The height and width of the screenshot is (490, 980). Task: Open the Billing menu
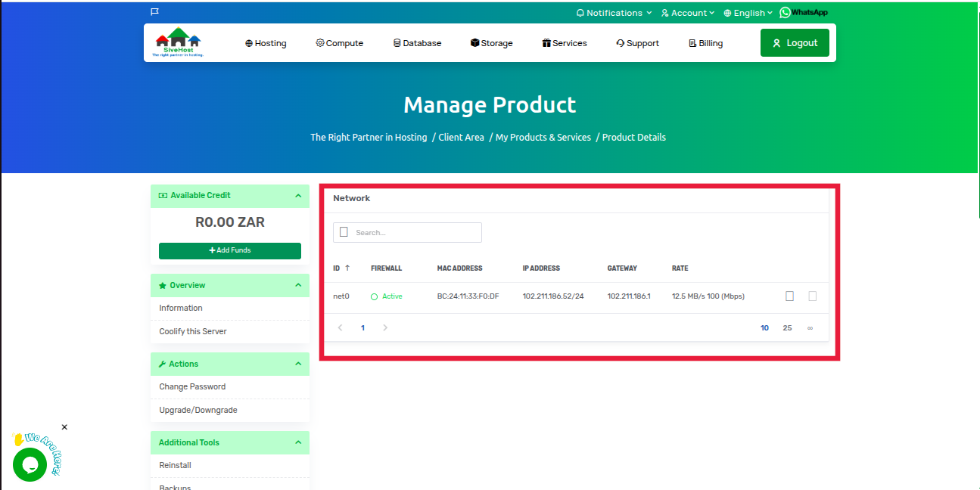(705, 43)
